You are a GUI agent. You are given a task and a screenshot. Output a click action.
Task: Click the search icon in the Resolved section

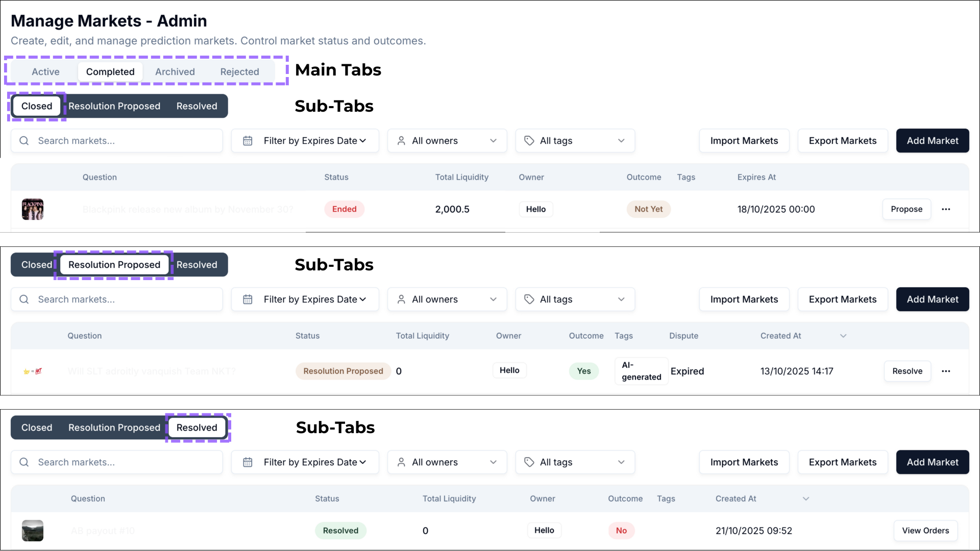(x=24, y=462)
